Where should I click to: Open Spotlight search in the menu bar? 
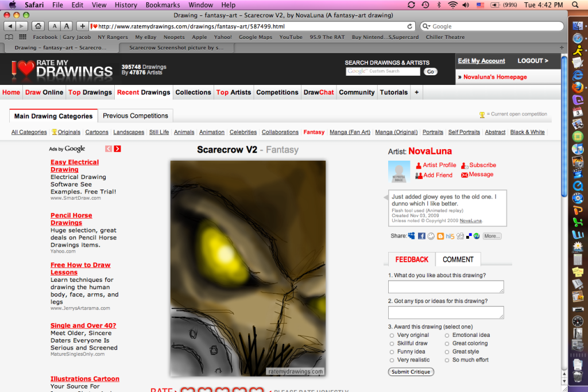click(x=575, y=5)
